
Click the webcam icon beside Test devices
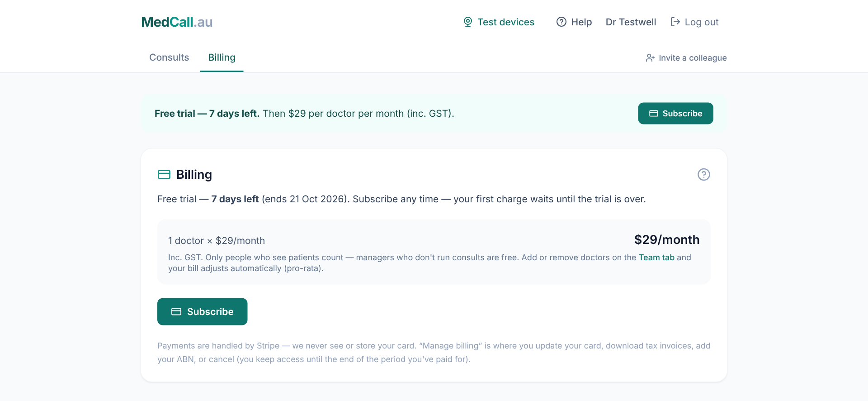point(468,22)
